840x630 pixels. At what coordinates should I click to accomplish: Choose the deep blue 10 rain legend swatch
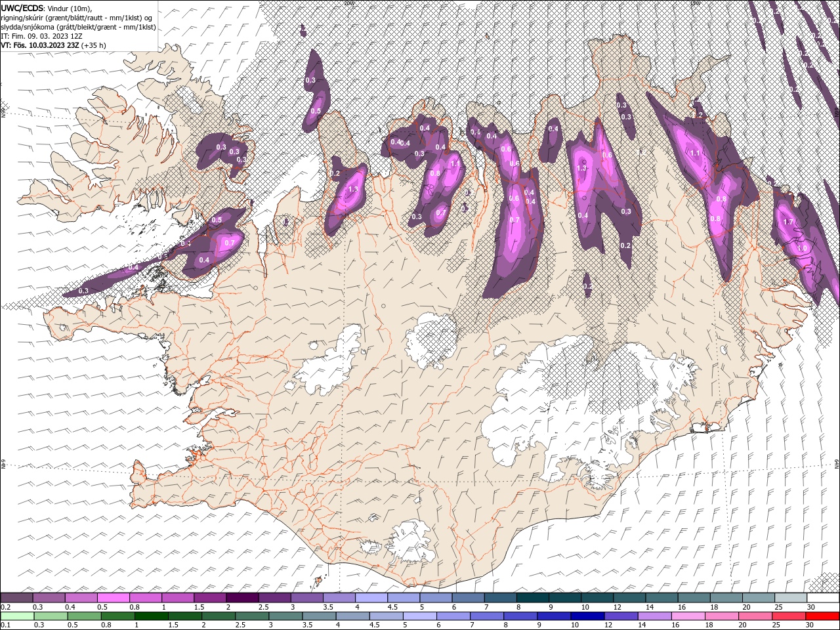click(588, 616)
